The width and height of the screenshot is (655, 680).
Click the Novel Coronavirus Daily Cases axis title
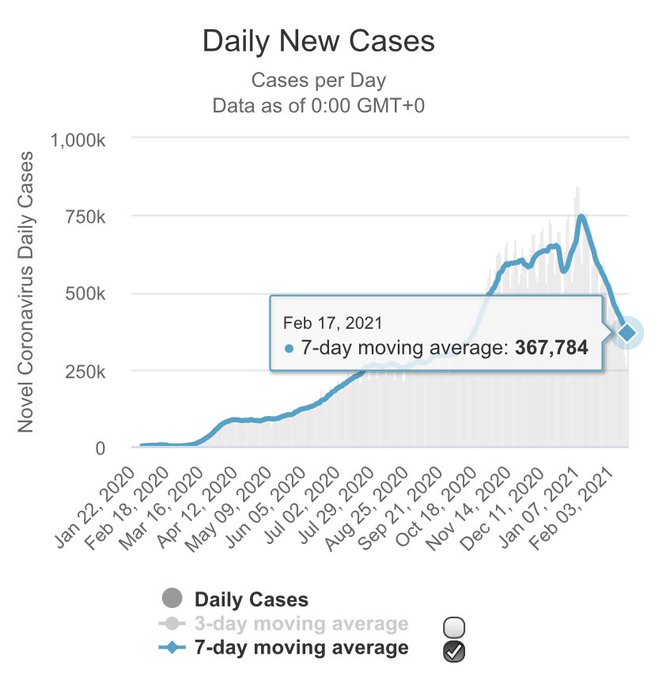[25, 292]
